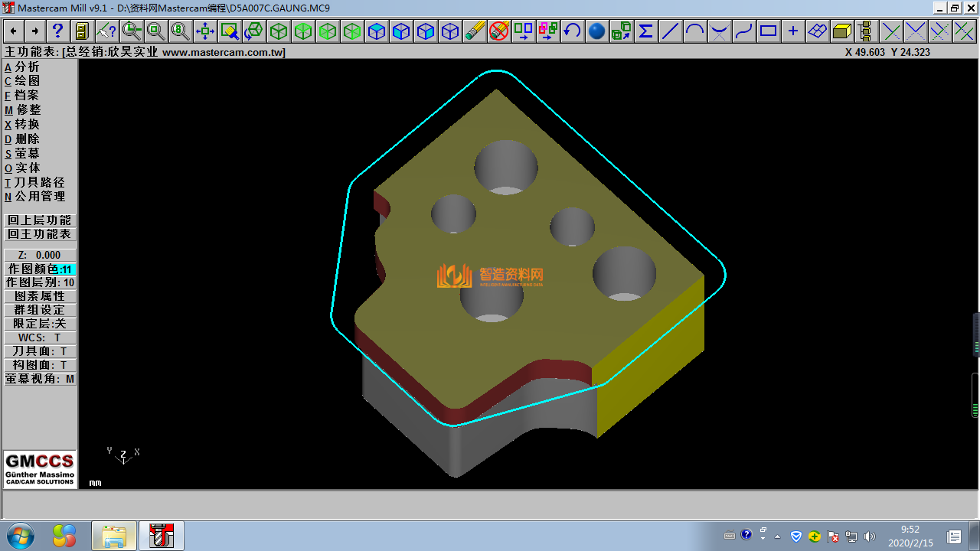Click the 回上层功能 back button

pos(40,220)
